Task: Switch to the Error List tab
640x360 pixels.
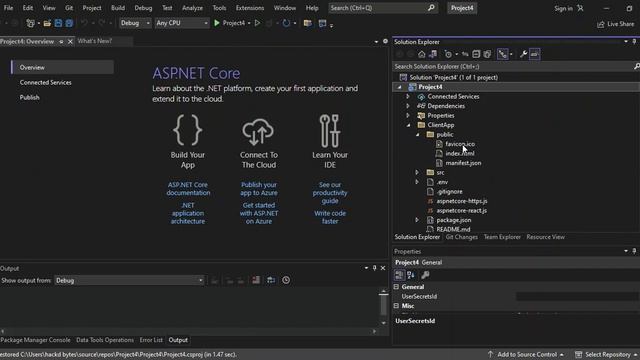Action: tap(151, 340)
